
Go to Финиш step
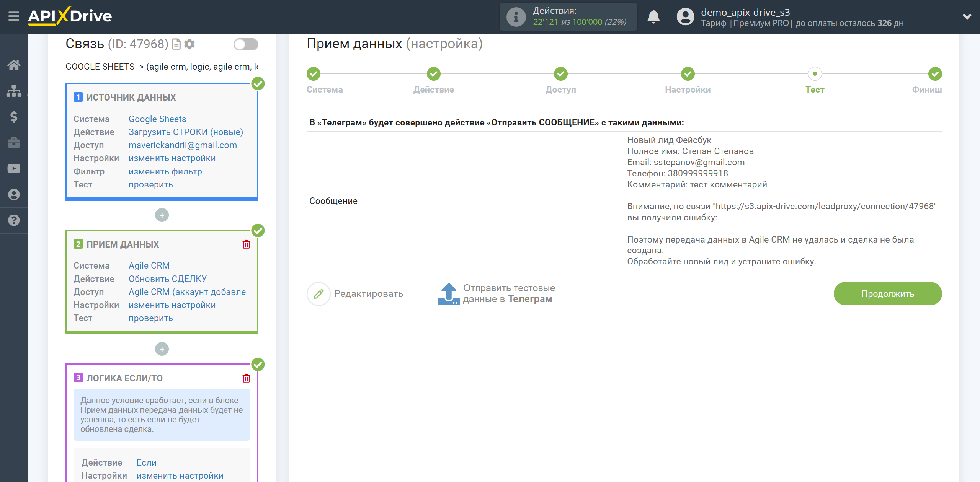point(935,74)
